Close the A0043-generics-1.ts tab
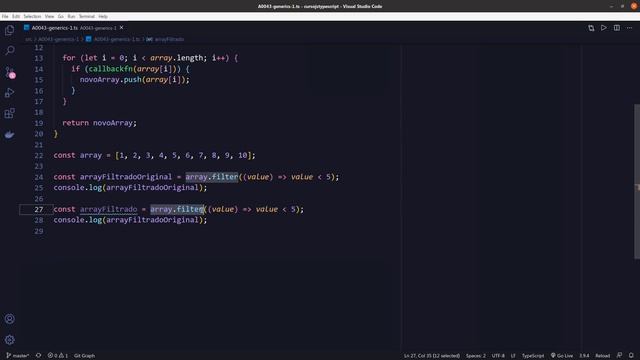640x360 pixels. pyautogui.click(x=121, y=28)
